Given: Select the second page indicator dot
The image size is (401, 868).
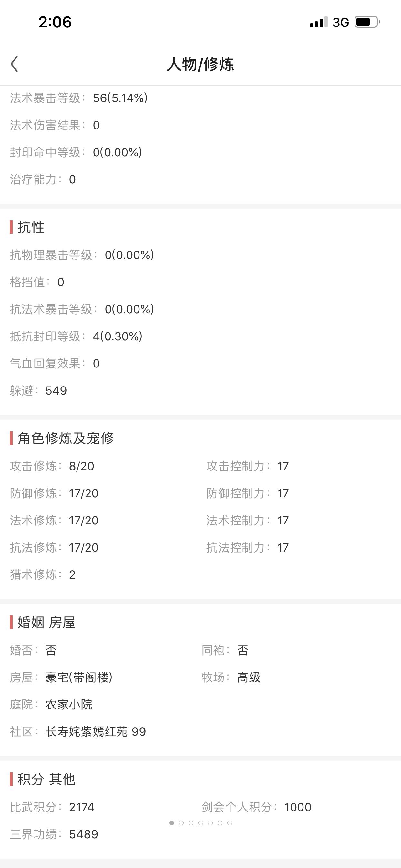Looking at the screenshot, I should coord(181,823).
